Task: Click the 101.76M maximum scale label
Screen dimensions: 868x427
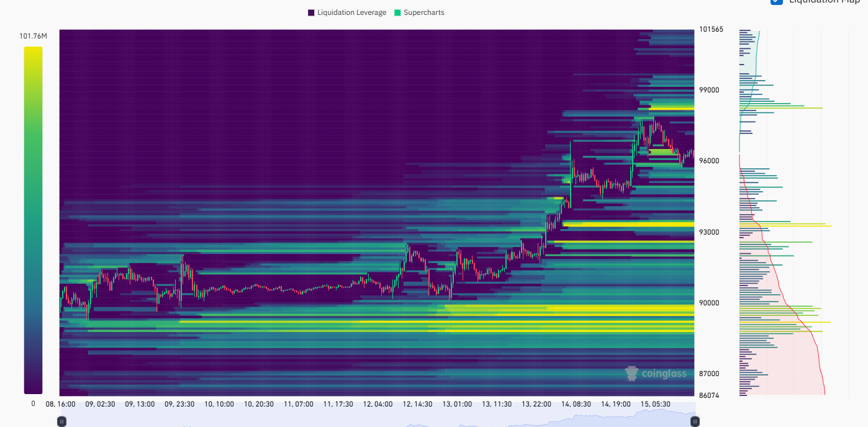Action: [x=33, y=36]
